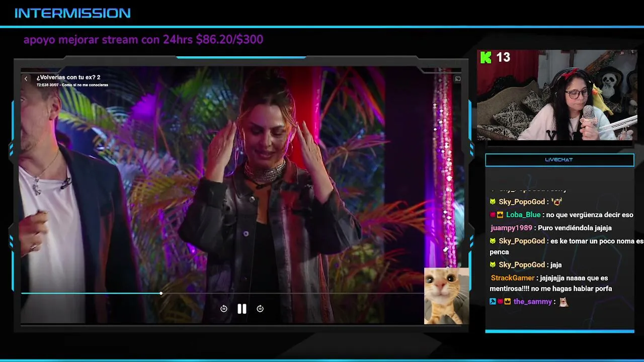Click the back arrow in the video player

tap(26, 78)
